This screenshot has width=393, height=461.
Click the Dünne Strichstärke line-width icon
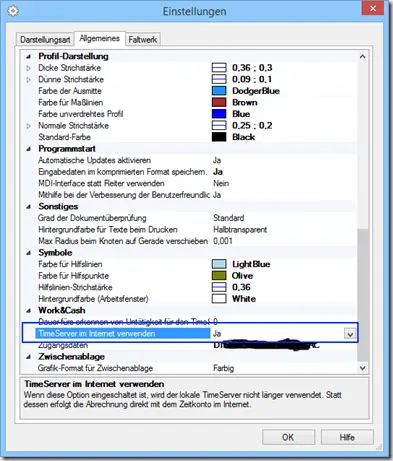coord(219,79)
